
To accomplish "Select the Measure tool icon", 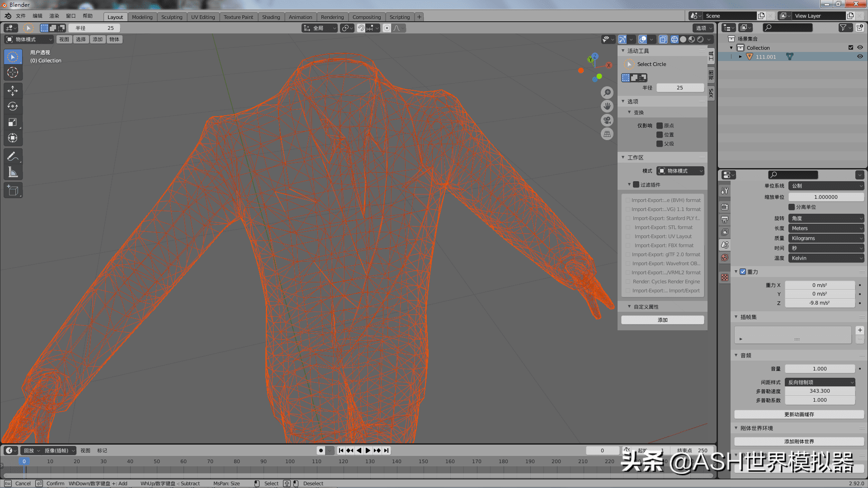I will (13, 172).
